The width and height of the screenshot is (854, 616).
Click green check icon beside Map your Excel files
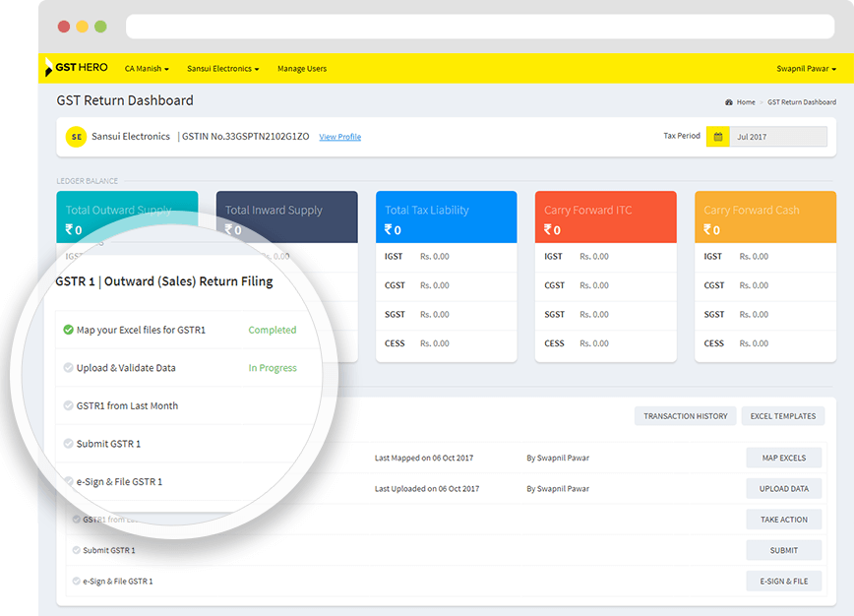pyautogui.click(x=68, y=331)
